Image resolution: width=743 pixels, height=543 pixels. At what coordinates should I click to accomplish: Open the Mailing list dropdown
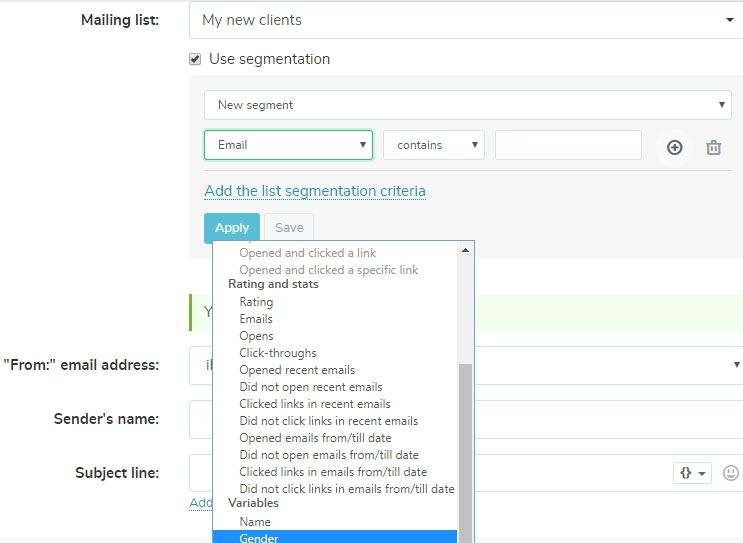pyautogui.click(x=466, y=20)
